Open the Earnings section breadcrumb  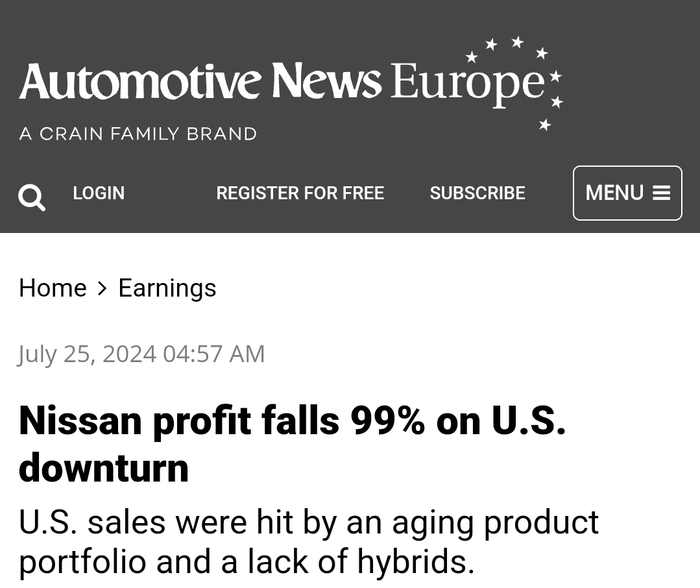pos(167,288)
